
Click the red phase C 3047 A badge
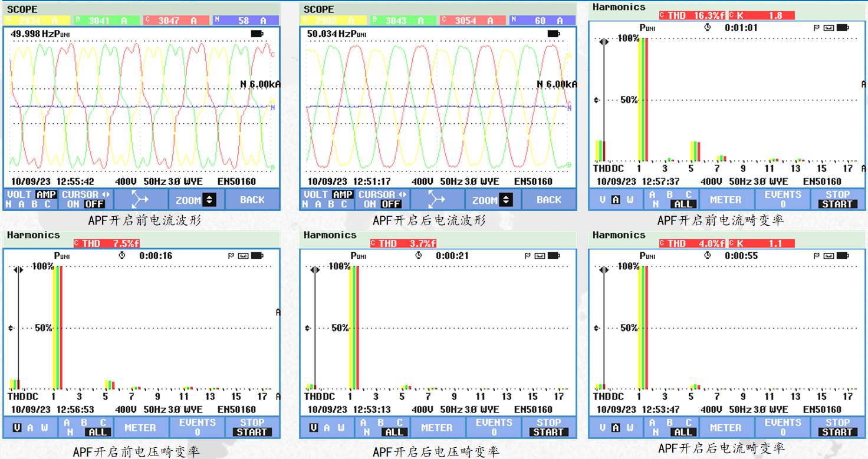pos(176,21)
